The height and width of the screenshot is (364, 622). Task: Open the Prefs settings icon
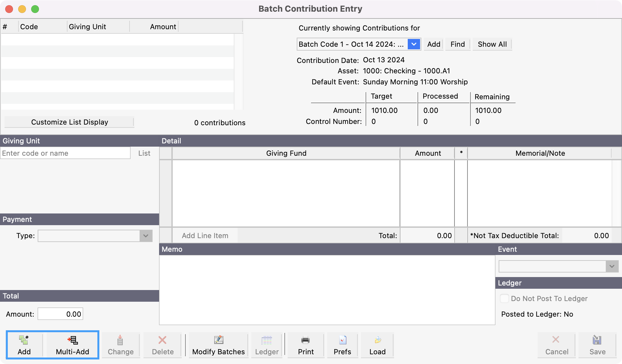click(x=342, y=345)
